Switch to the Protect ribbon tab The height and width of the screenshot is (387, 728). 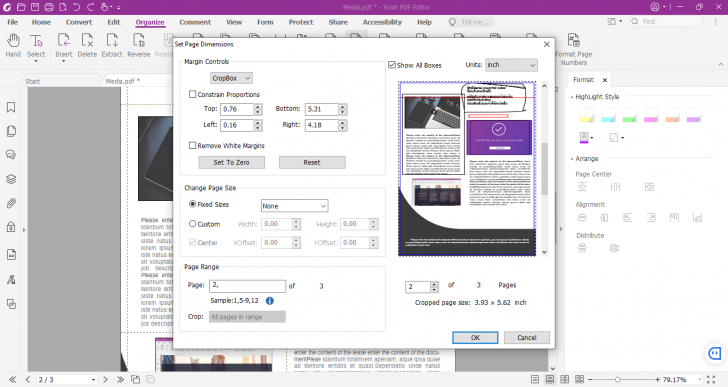pyautogui.click(x=301, y=22)
